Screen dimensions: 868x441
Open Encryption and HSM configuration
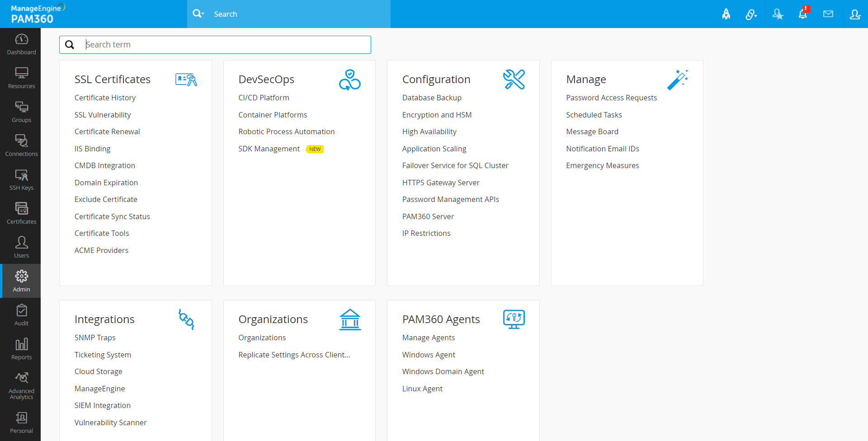click(x=437, y=115)
